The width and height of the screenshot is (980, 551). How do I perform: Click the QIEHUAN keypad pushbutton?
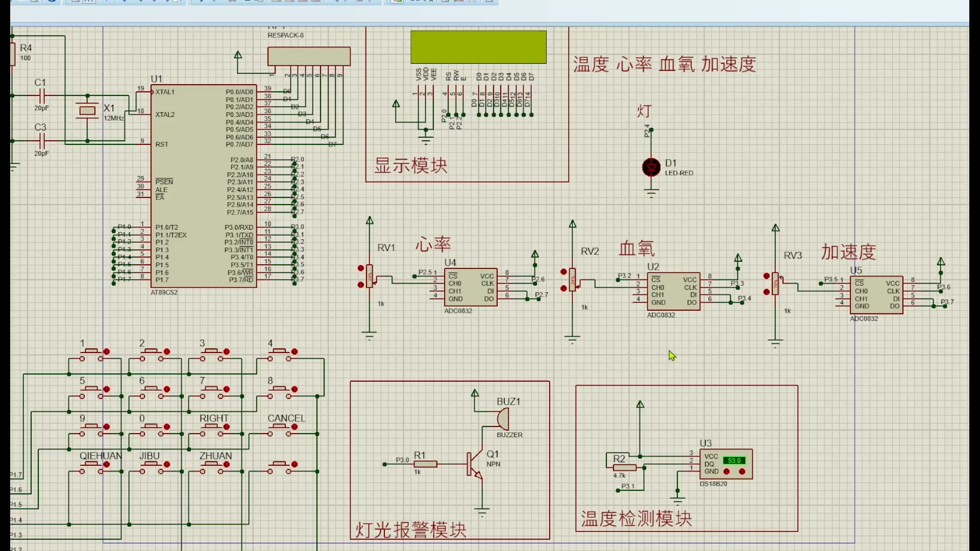pyautogui.click(x=91, y=467)
